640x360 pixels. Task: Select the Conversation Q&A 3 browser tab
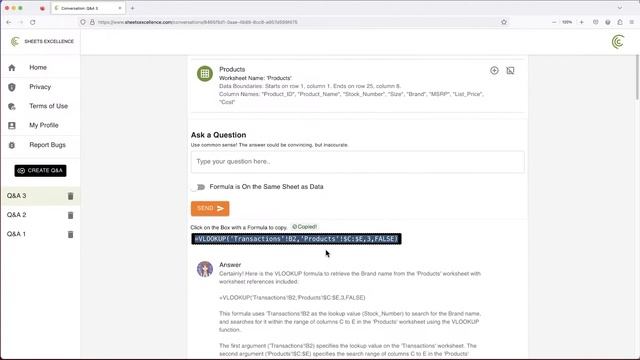point(88,8)
